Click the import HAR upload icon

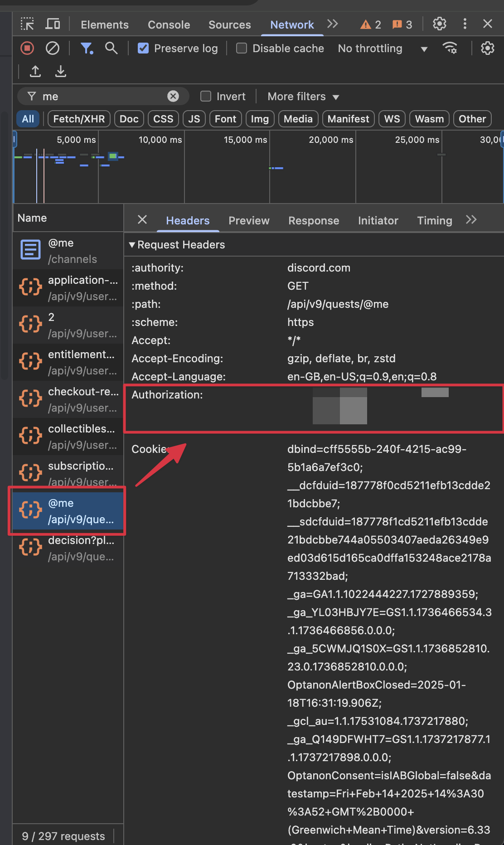point(35,71)
